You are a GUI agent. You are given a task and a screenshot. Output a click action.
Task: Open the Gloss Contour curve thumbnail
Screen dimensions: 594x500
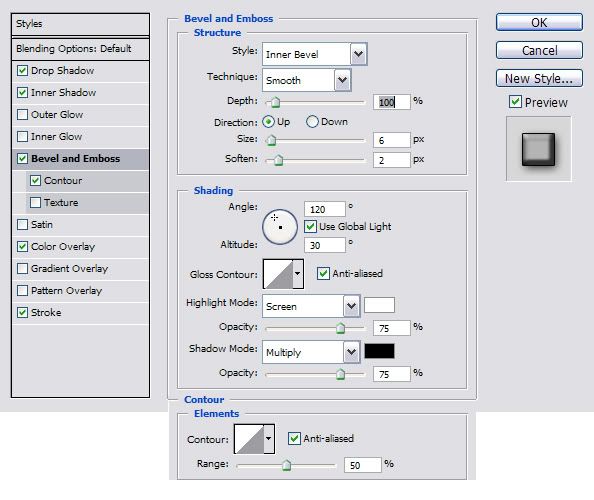coord(278,274)
